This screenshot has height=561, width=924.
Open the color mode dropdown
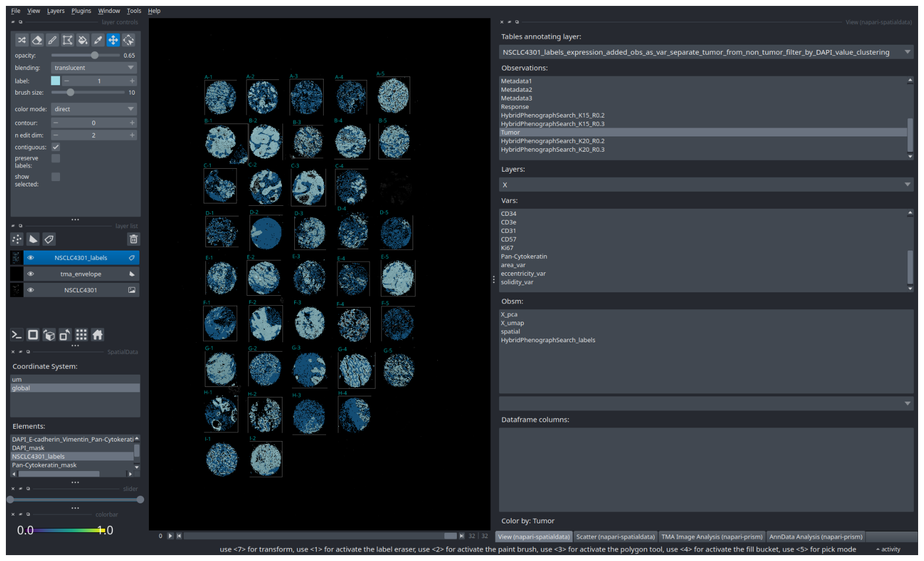[94, 109]
